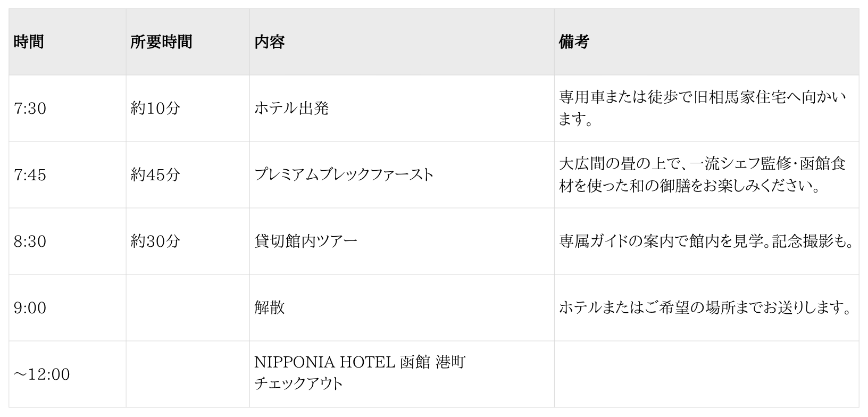Click the 貸切館内ツアー entry
This screenshot has height=417, width=868.
click(x=306, y=241)
